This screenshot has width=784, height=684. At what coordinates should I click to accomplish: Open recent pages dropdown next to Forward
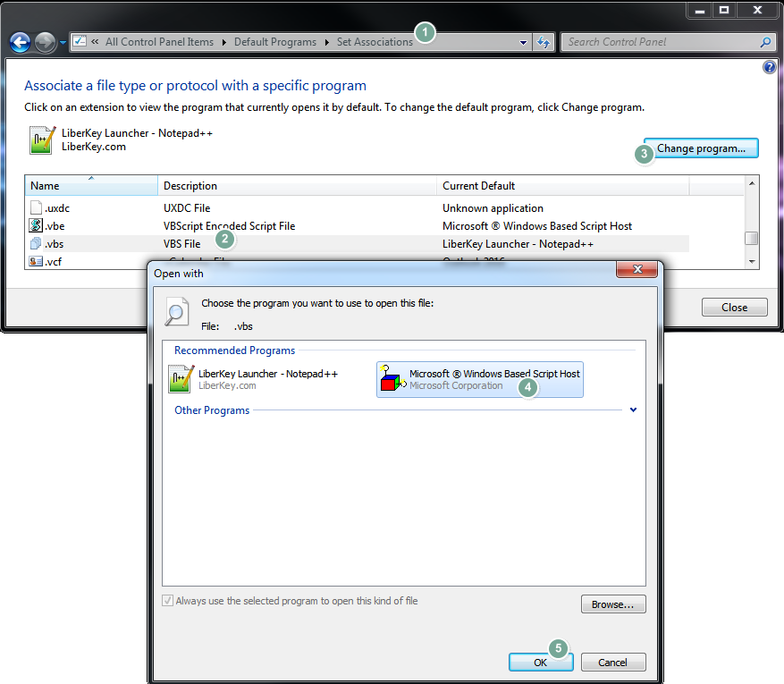63,42
